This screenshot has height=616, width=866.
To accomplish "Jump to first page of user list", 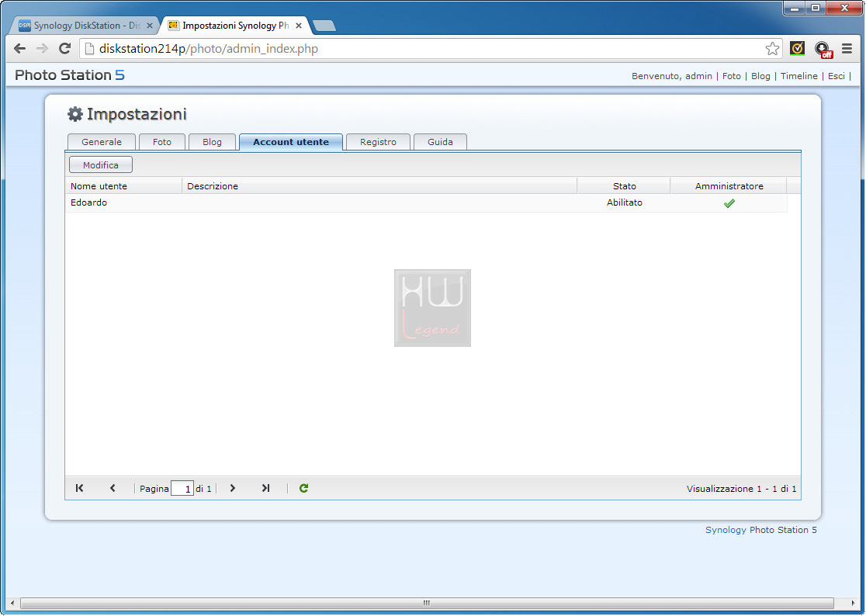I will [79, 488].
